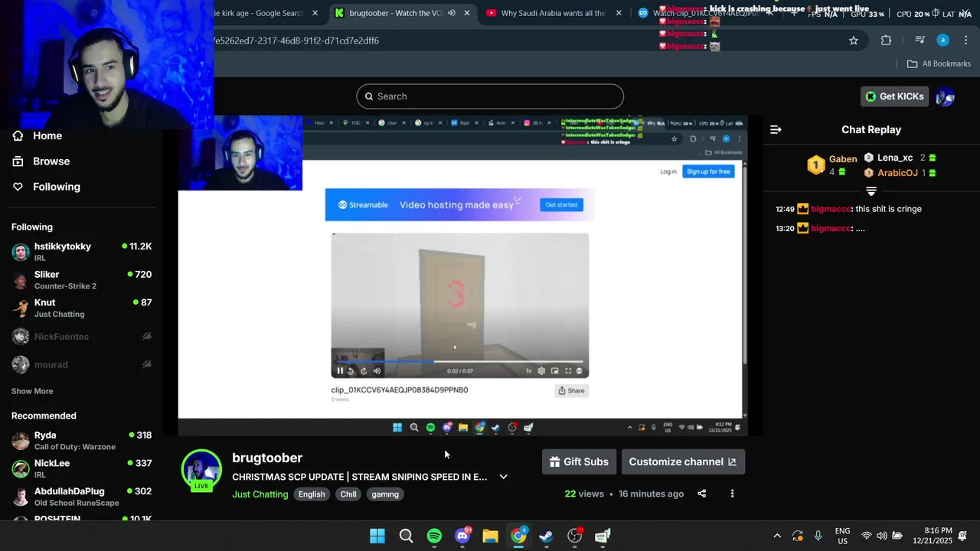Open Ryda's Call of Duty: Warzone stream
Image resolution: width=980 pixels, height=551 pixels.
tap(81, 441)
